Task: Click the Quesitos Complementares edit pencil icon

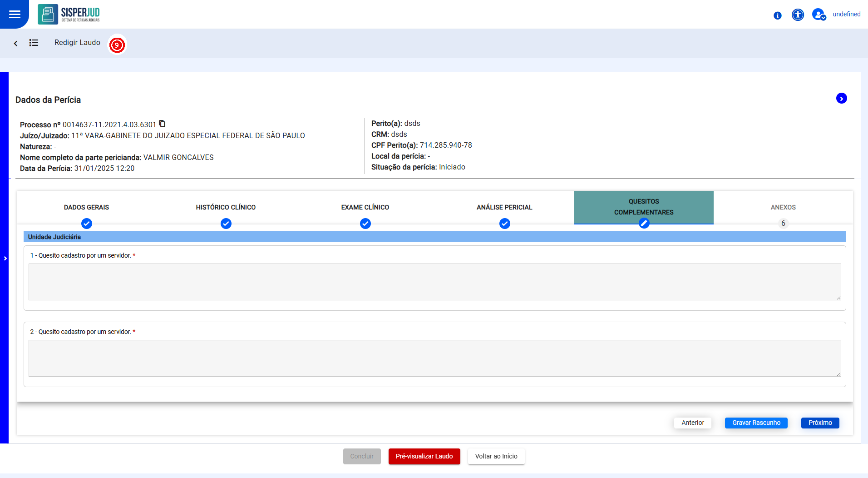Action: coord(644,224)
